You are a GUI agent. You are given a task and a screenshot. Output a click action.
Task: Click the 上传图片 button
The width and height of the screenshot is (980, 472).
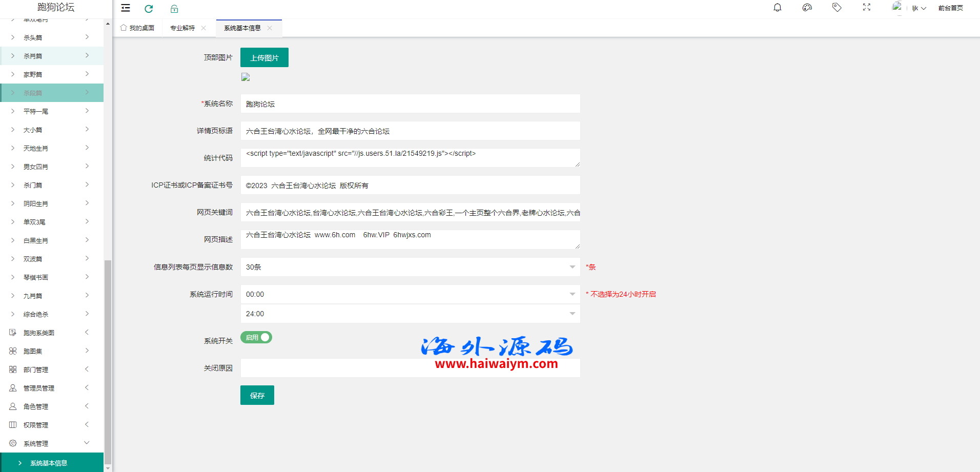(264, 57)
